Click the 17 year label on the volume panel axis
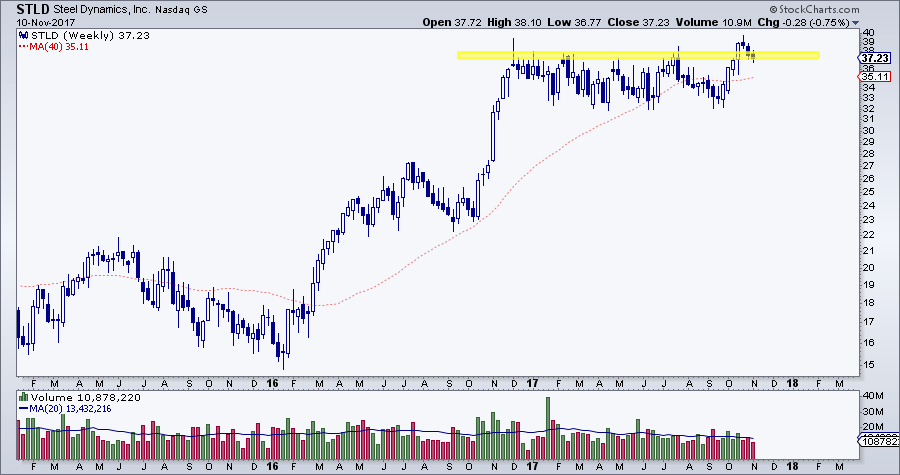 tap(533, 465)
